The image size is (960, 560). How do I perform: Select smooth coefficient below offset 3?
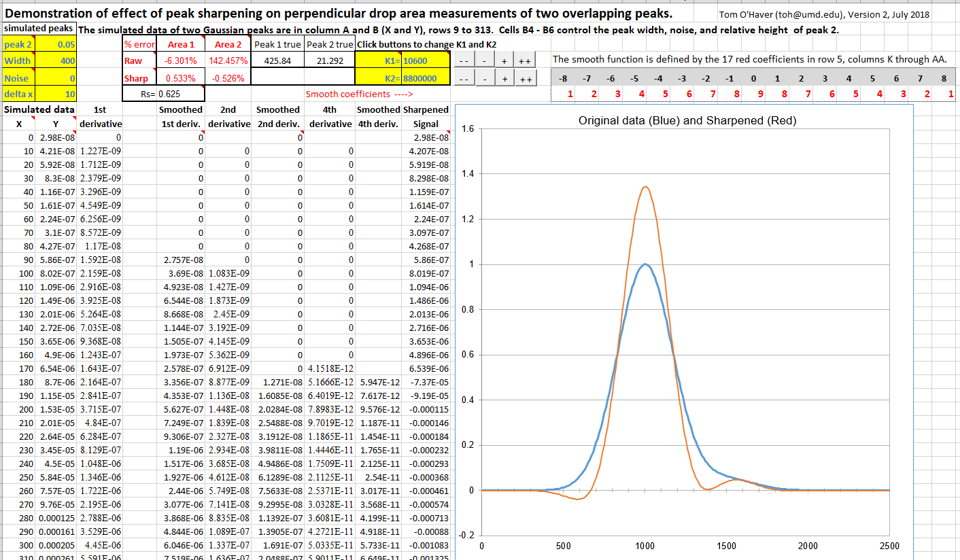(x=825, y=94)
